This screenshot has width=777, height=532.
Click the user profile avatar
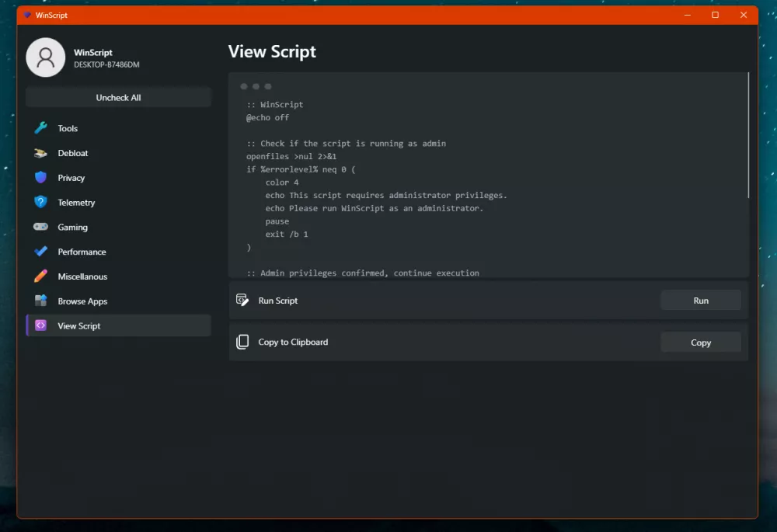pos(46,57)
